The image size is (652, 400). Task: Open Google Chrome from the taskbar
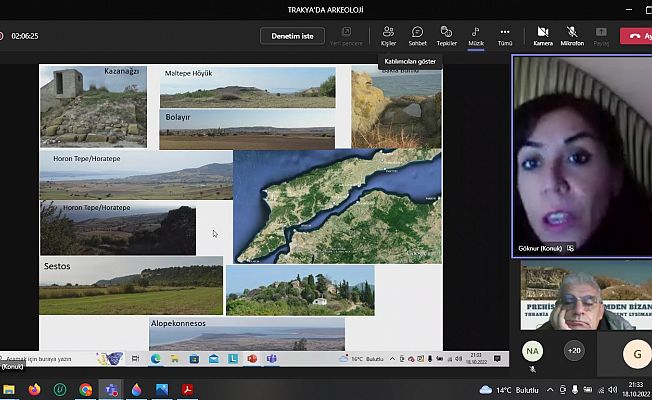(x=86, y=389)
